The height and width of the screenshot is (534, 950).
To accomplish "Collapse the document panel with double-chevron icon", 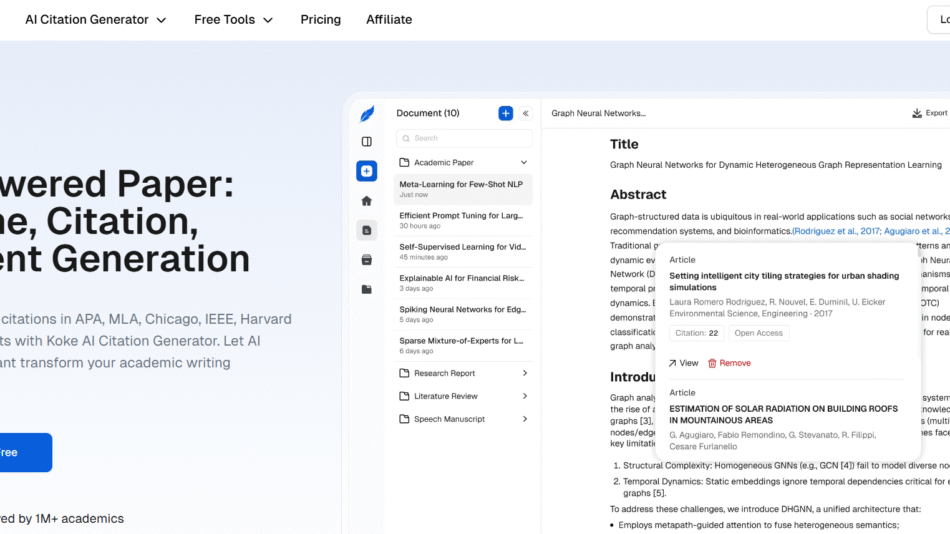I will 526,113.
